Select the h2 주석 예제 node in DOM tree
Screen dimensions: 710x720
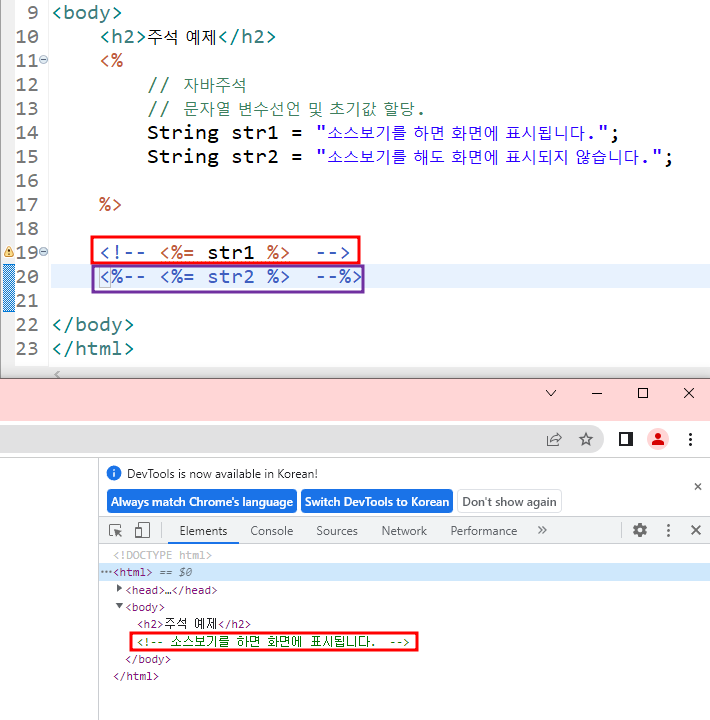pyautogui.click(x=194, y=624)
